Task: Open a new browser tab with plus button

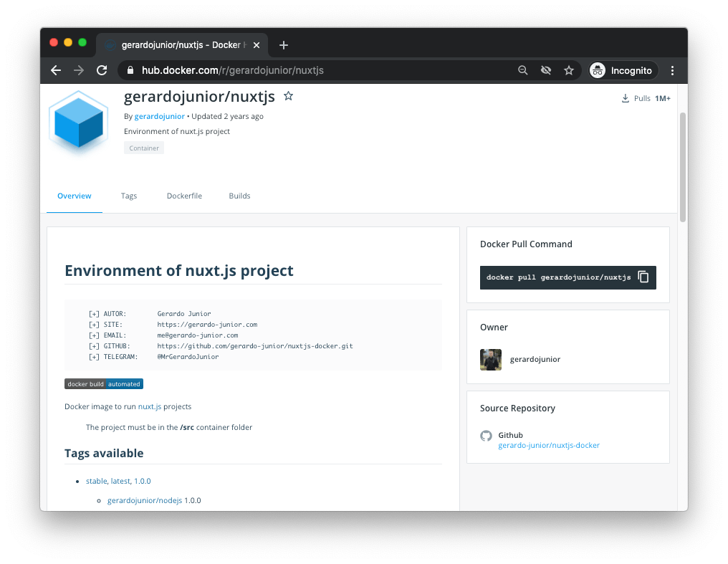Action: (283, 44)
